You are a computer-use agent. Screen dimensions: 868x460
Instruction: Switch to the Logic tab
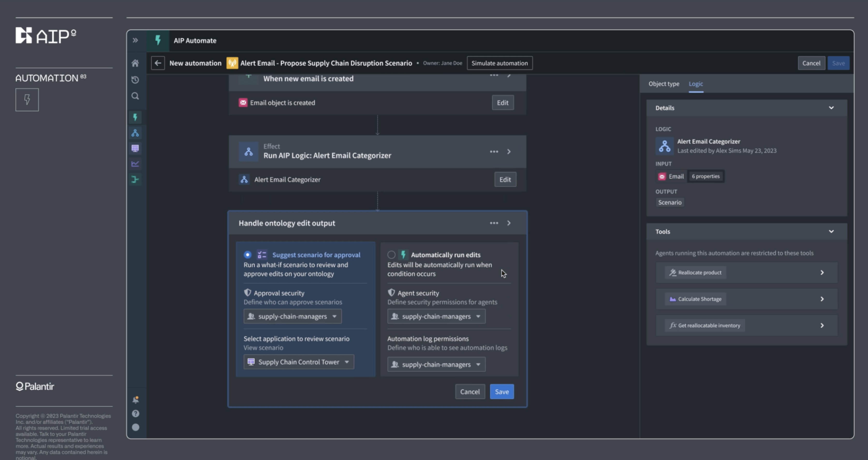coord(696,84)
